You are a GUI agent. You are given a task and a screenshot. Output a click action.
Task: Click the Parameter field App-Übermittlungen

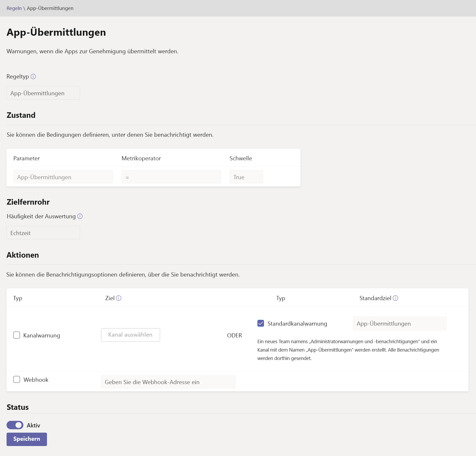click(63, 177)
